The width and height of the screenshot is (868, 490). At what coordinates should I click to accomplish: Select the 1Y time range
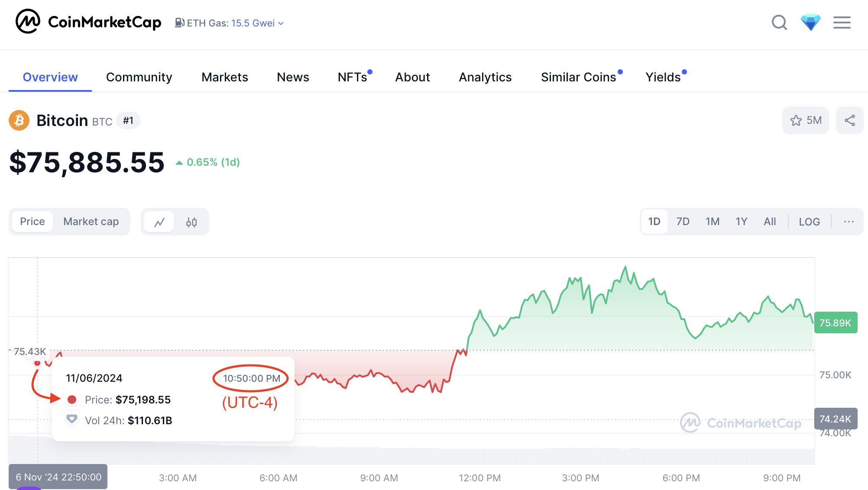click(x=741, y=222)
